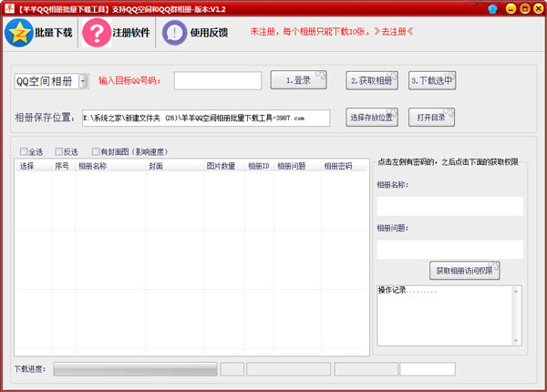
Task: Click the album save path field
Action: [x=206, y=118]
